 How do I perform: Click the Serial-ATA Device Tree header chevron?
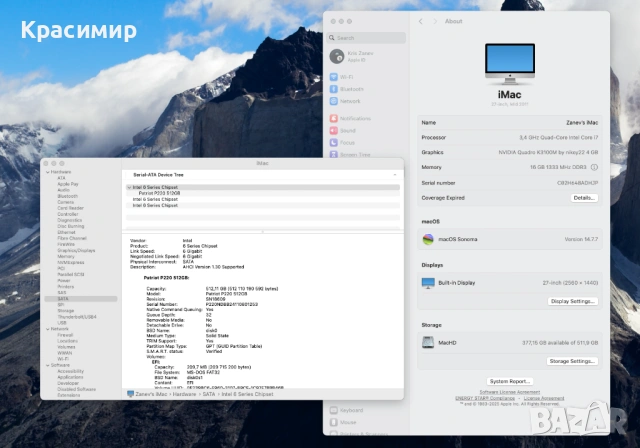395,175
